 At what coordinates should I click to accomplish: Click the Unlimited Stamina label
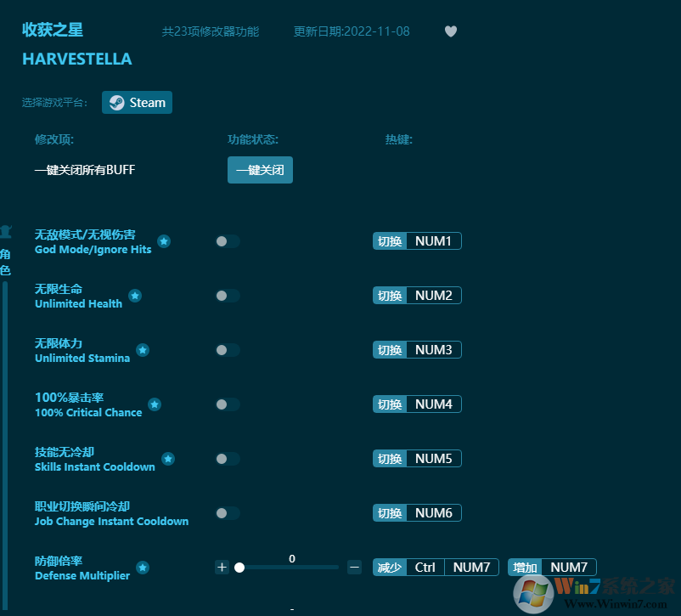pyautogui.click(x=82, y=359)
